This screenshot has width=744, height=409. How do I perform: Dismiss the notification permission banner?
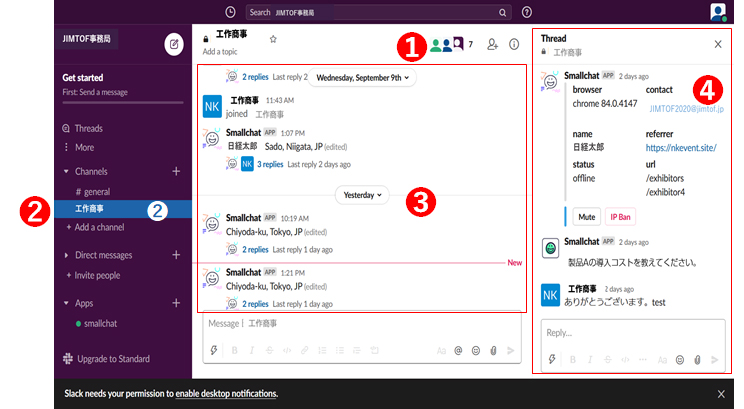click(721, 394)
